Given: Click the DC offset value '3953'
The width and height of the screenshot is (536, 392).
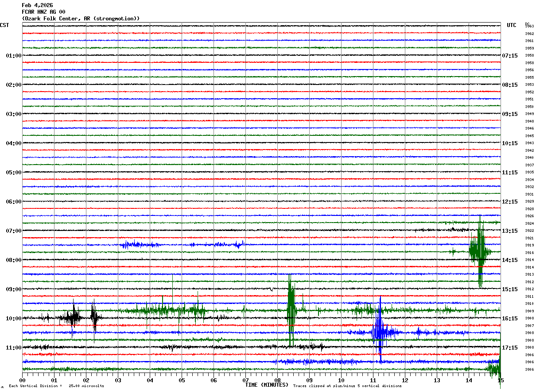Looking at the screenshot, I should click(529, 85).
